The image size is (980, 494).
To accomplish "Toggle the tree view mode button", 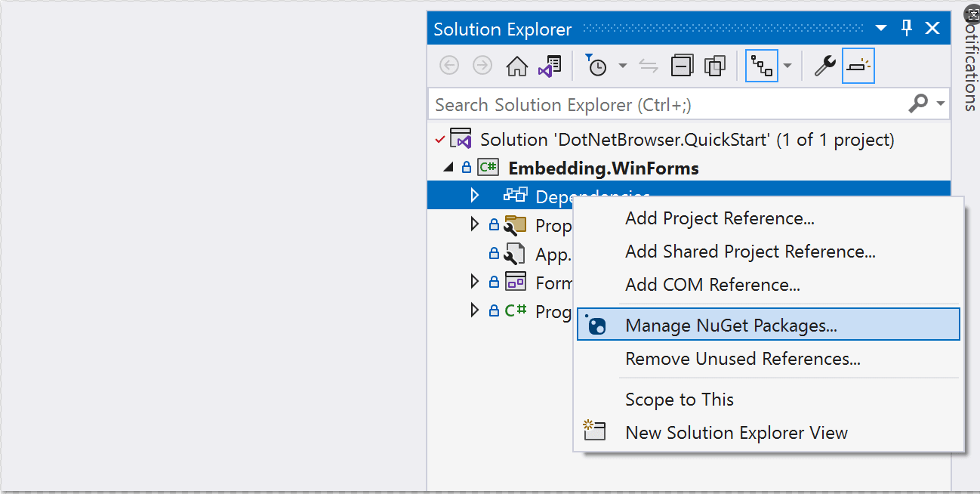I will [x=762, y=66].
